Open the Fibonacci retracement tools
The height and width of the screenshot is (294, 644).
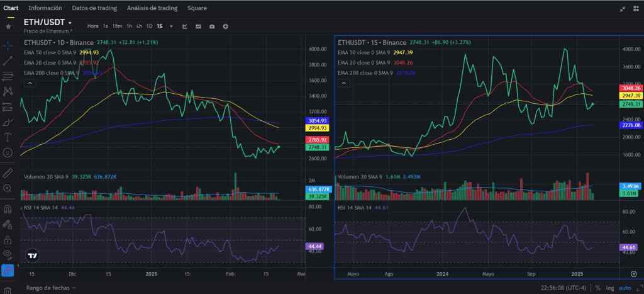(8, 76)
